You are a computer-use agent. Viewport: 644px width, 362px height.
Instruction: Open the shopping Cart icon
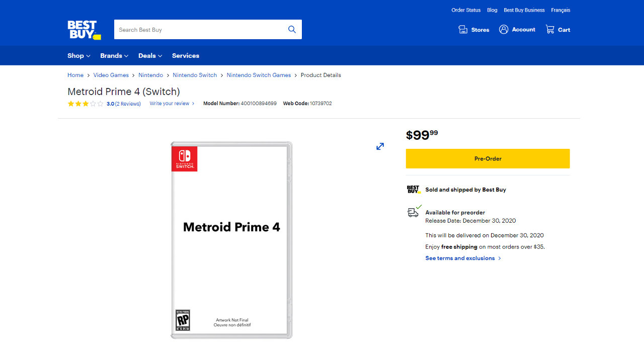[550, 30]
